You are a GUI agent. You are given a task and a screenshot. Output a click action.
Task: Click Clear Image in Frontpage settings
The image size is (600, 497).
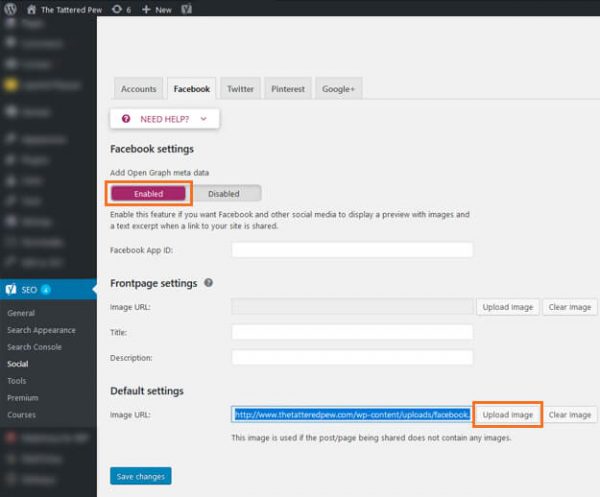point(569,307)
